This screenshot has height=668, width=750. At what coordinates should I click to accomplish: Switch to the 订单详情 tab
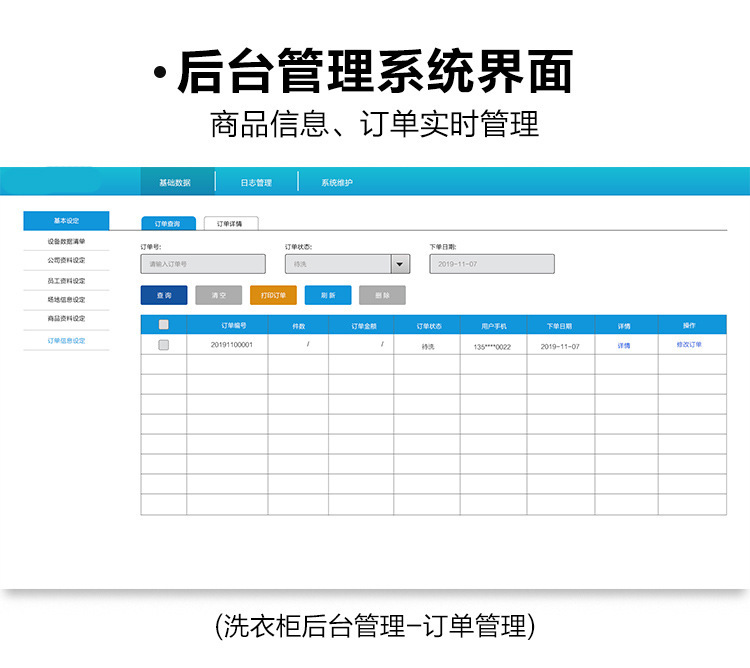pyautogui.click(x=229, y=224)
